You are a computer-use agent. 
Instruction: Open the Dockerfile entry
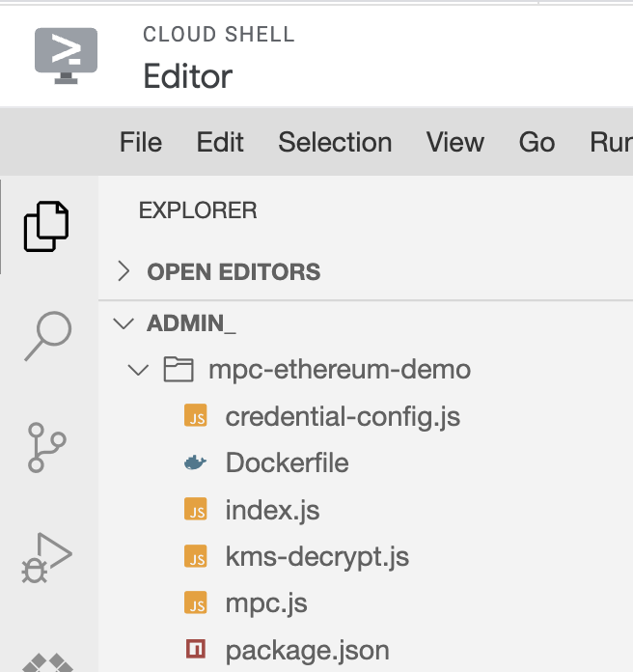tap(287, 462)
